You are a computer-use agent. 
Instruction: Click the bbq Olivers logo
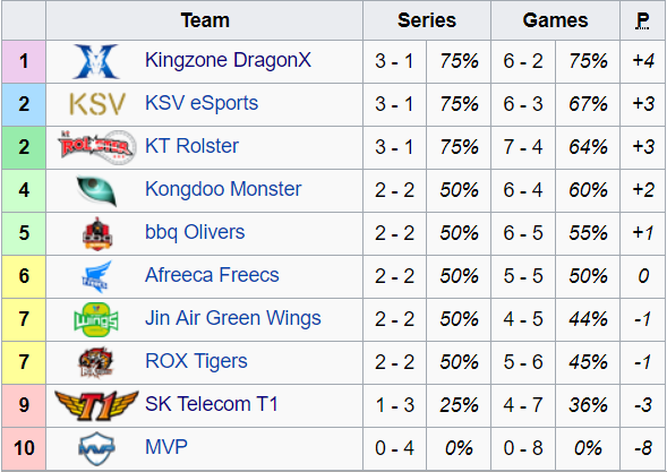point(97,233)
